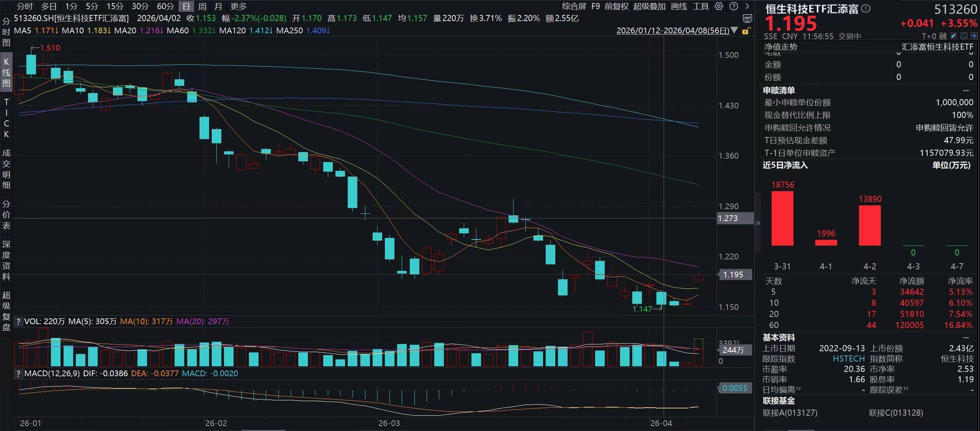Switch to the 周 weekly period tab
980x431 pixels.
pos(202,7)
